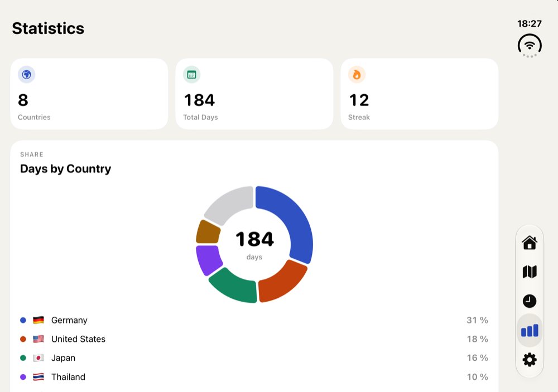Viewport: 558px width, 392px height.
Task: Click the SHARE label
Action: coord(32,154)
